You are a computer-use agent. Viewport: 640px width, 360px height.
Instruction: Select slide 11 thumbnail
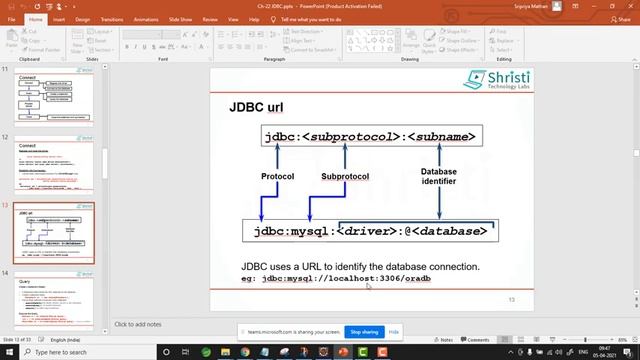pos(54,97)
